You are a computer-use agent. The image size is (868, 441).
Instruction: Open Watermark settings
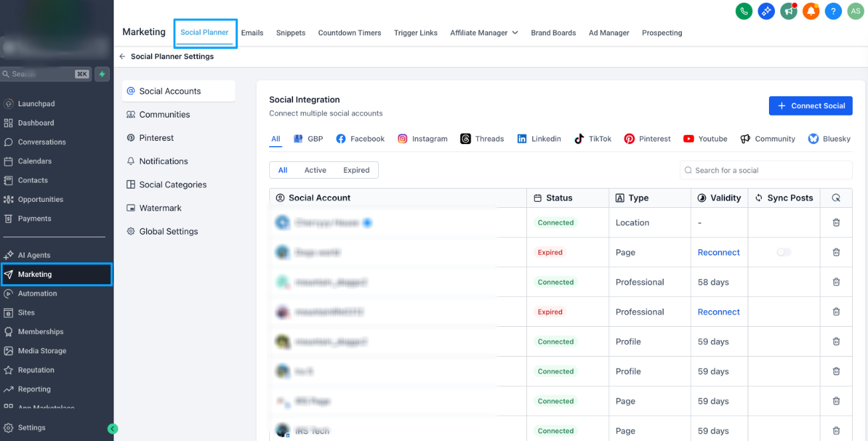(x=179, y=208)
